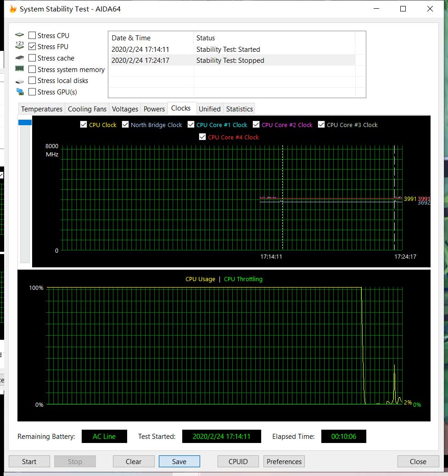Minimize the System Stability Test window
The height and width of the screenshot is (476, 448).
click(376, 9)
